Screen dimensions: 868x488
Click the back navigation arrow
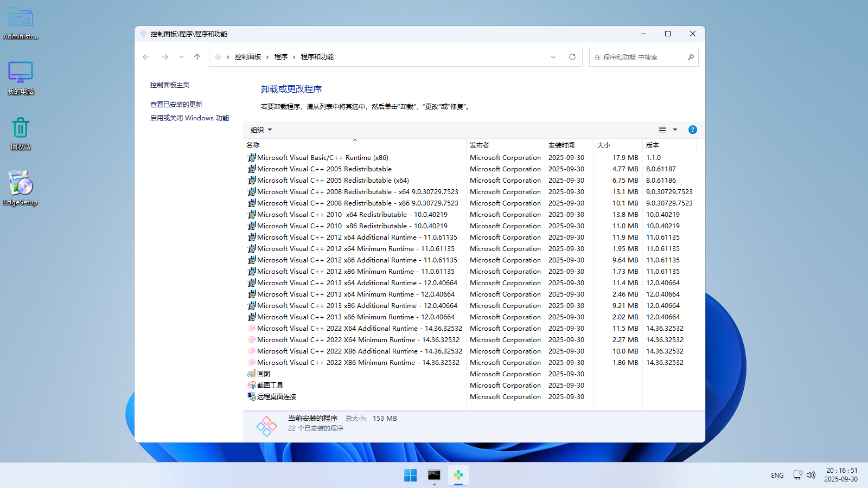click(146, 57)
